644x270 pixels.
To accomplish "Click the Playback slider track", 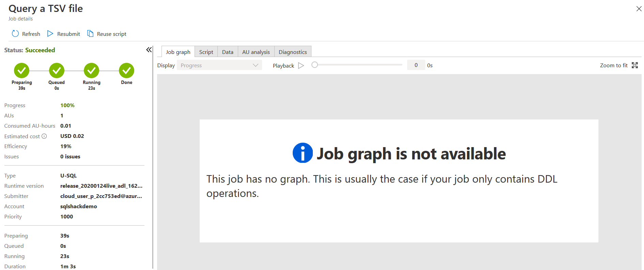I will click(x=357, y=65).
